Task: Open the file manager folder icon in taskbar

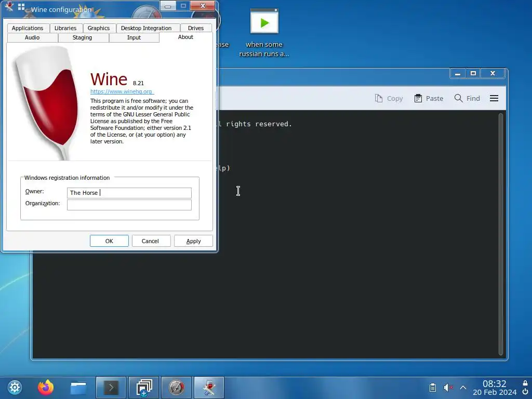Action: (78, 388)
